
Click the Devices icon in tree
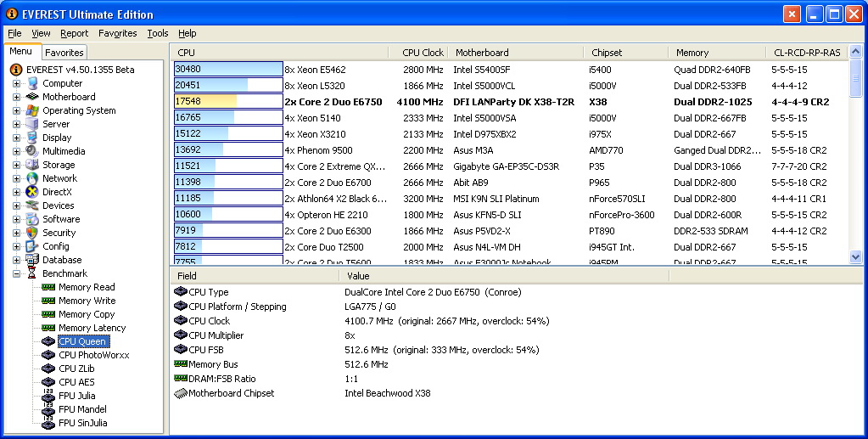point(32,205)
